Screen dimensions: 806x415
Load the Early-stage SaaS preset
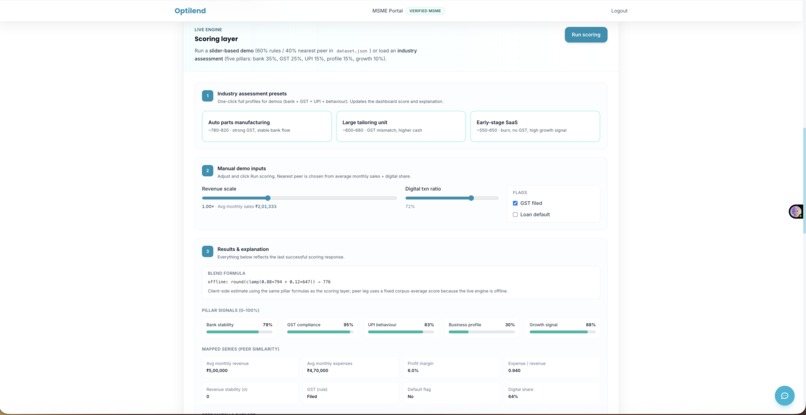[535, 127]
